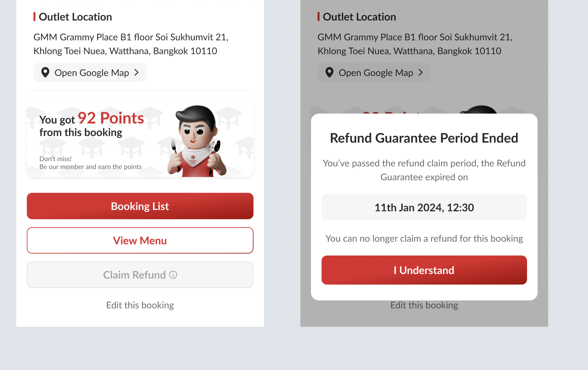Click the undimmed Edit this booking link
This screenshot has width=588, height=370.
(140, 305)
